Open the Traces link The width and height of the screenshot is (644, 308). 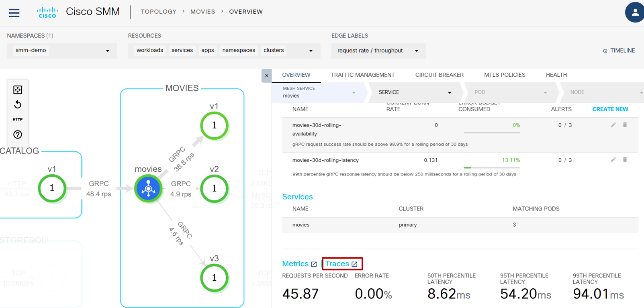(337, 264)
